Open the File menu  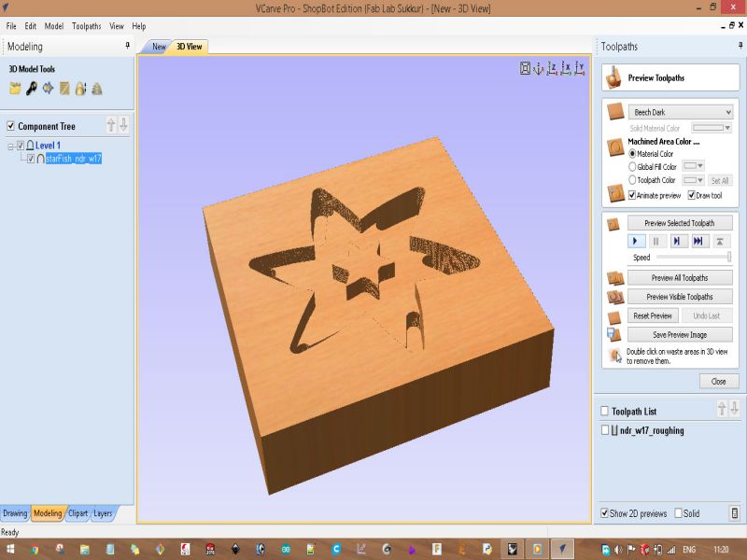(x=11, y=26)
